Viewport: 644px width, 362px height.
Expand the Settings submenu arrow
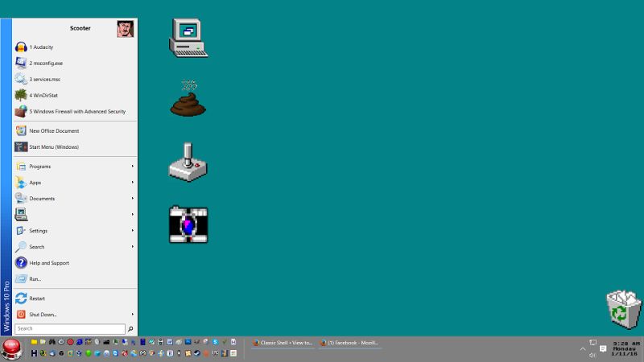point(132,231)
